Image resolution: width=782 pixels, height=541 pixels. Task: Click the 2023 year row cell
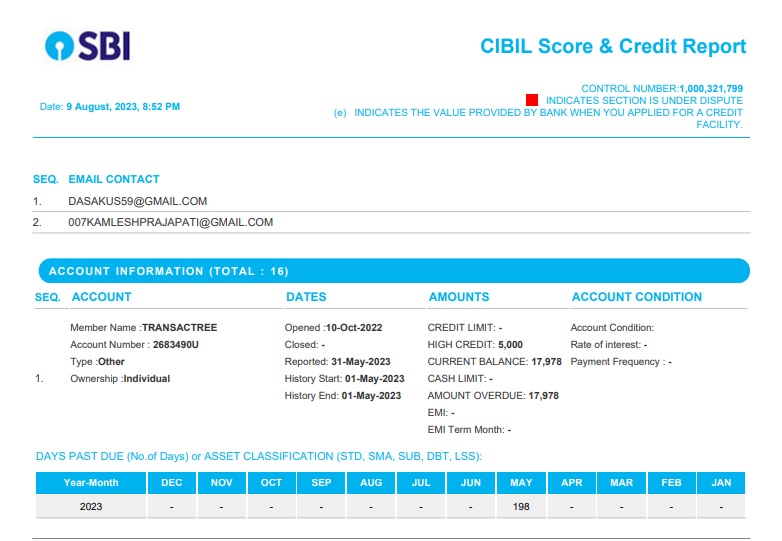tap(91, 507)
